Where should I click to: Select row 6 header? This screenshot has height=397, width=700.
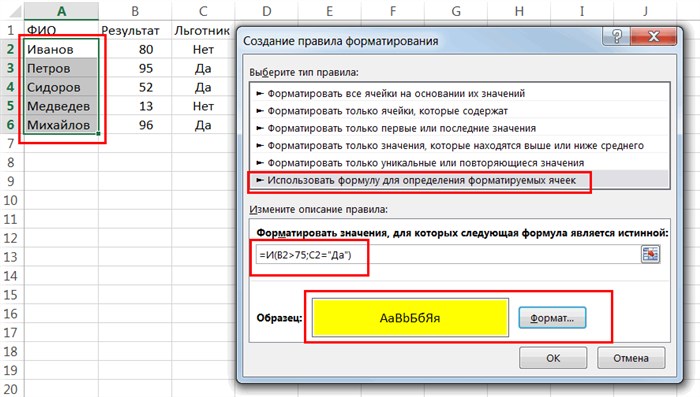coord(11,125)
